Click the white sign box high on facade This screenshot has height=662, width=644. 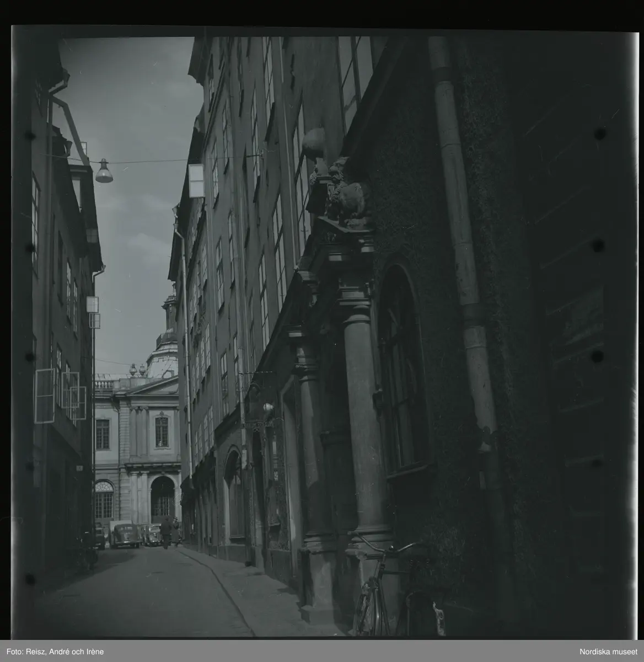click(x=196, y=180)
